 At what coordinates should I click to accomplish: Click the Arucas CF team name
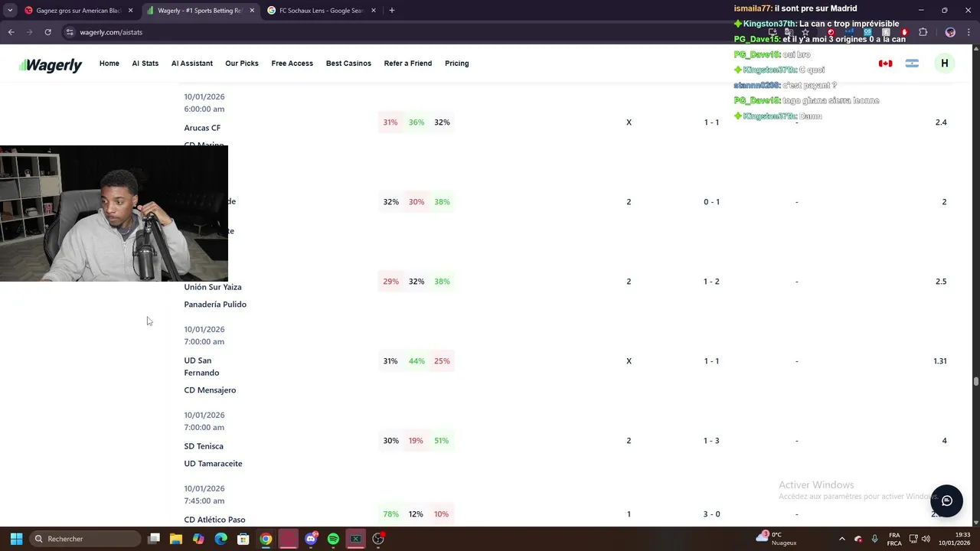[x=202, y=128]
